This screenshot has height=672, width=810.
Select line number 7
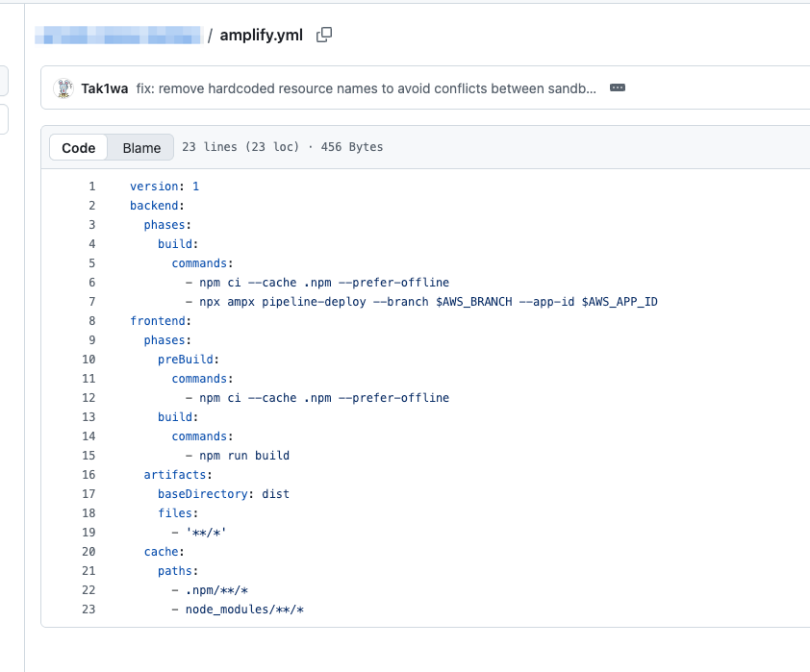[x=92, y=302]
